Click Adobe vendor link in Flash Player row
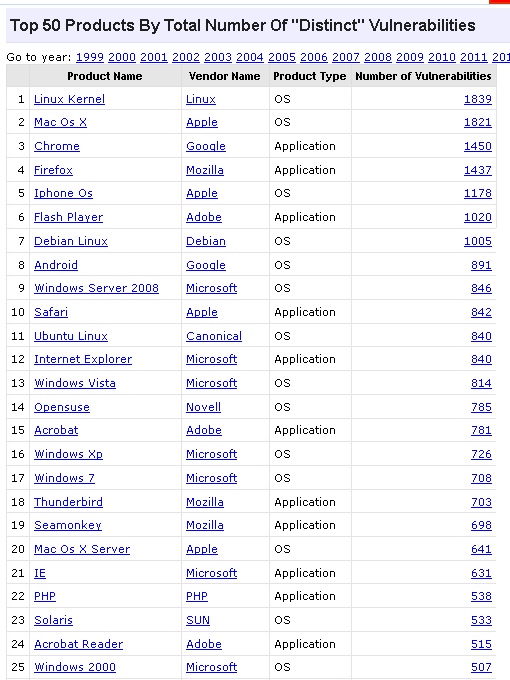Image resolution: width=510 pixels, height=680 pixels. click(204, 217)
